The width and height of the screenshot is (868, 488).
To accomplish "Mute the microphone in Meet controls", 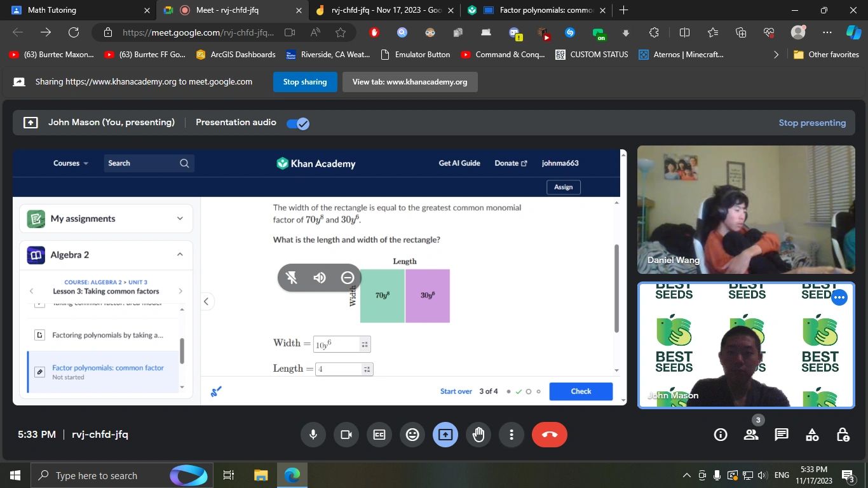I will coord(313,435).
